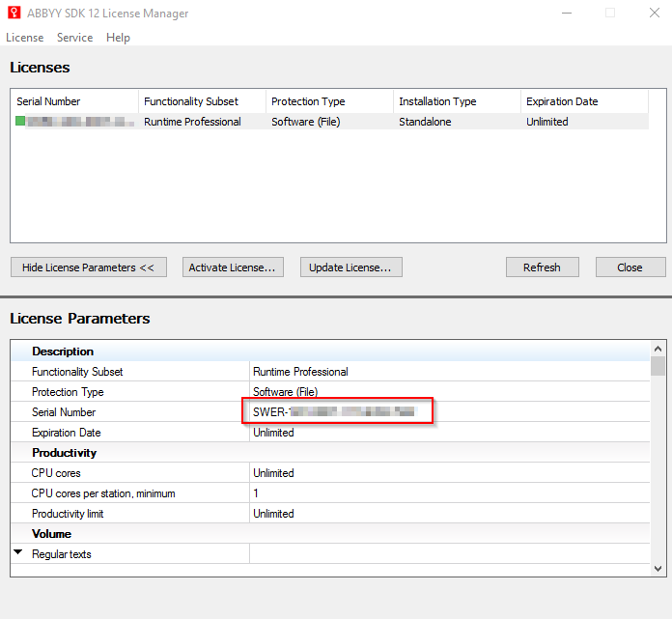672x619 pixels.
Task: Click Hide License Parameters button
Action: pos(88,267)
